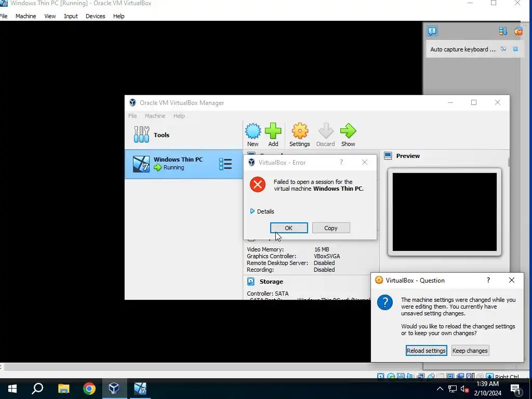Click Copy in the VirtualBox Error dialog

point(331,228)
